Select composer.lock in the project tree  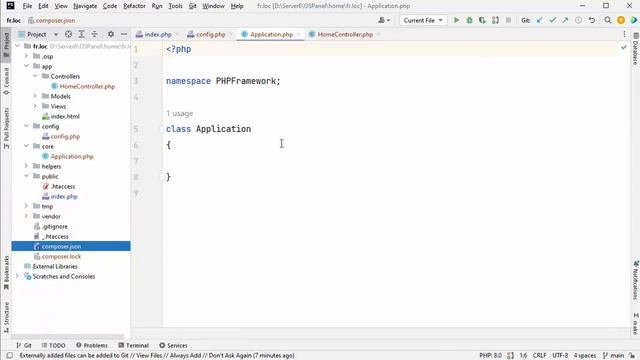[61, 256]
